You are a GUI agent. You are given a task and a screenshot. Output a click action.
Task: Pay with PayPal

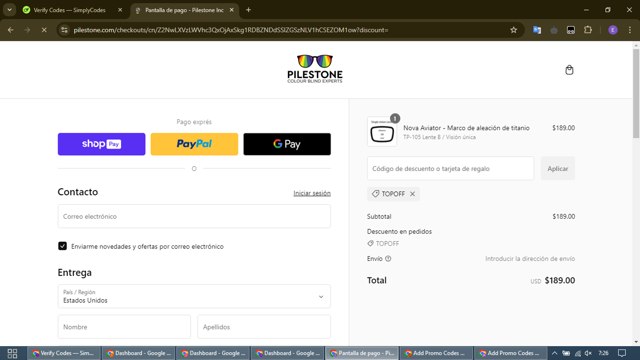194,144
